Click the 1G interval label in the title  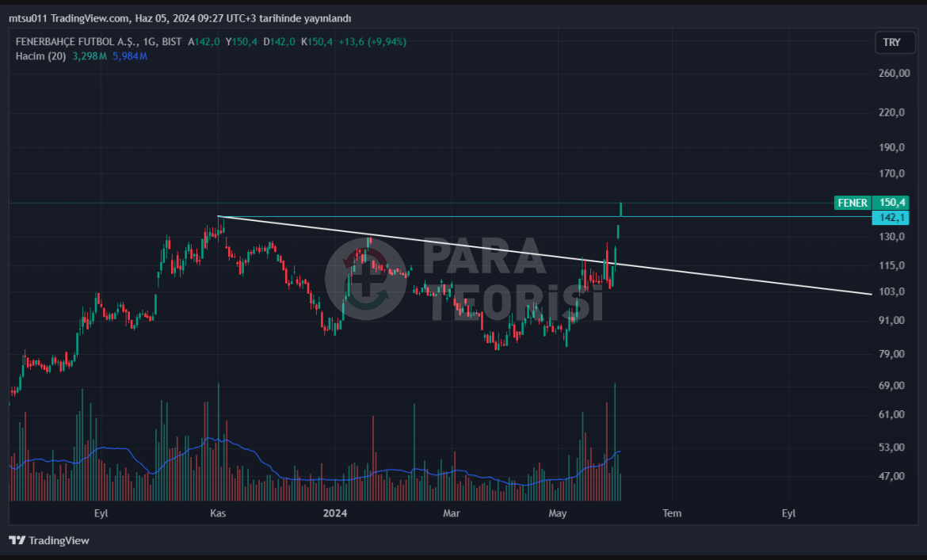pyautogui.click(x=150, y=42)
